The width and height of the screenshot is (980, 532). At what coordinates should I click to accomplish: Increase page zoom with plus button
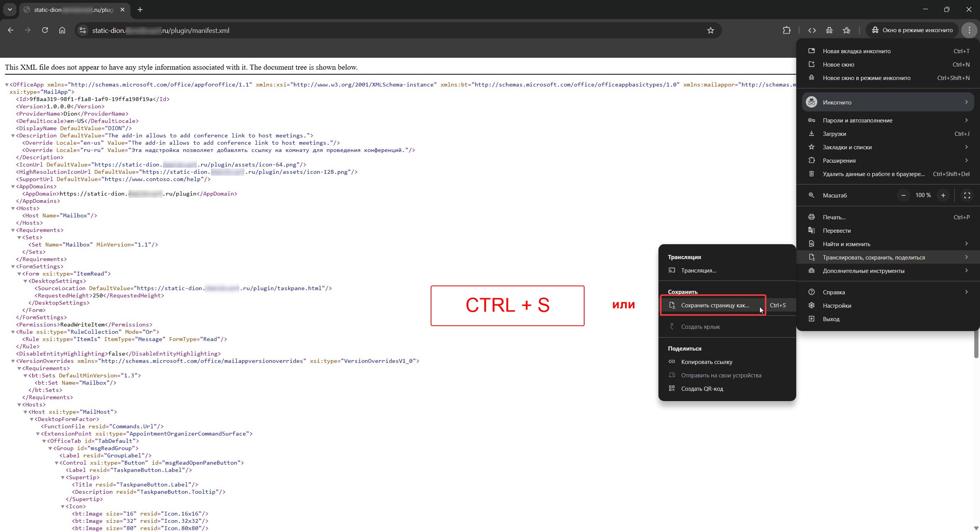coord(943,195)
